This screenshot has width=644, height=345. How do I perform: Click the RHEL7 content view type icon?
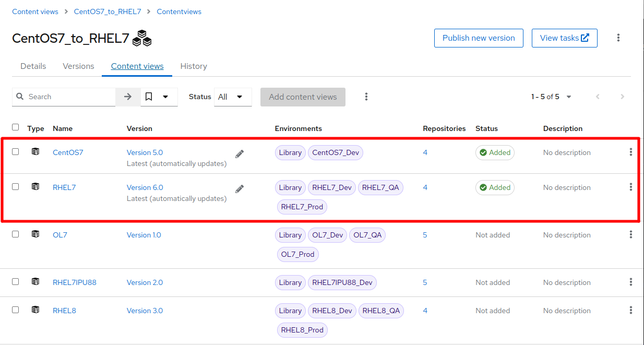[x=35, y=187]
